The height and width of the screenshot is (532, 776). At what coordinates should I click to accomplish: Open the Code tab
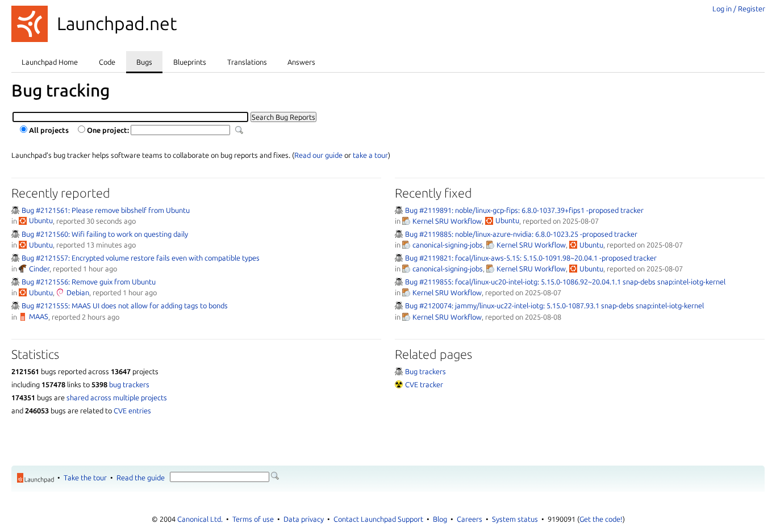tap(107, 62)
